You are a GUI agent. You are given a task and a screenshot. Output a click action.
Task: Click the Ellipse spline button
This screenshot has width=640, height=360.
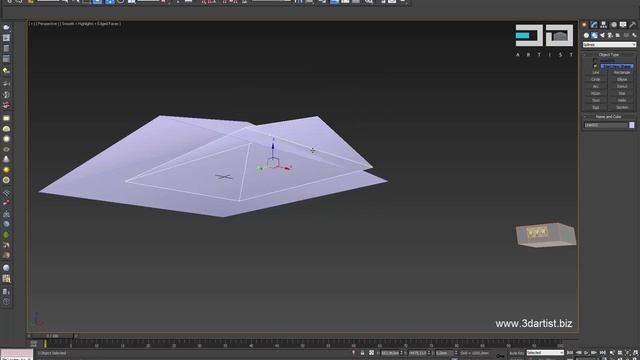[622, 79]
